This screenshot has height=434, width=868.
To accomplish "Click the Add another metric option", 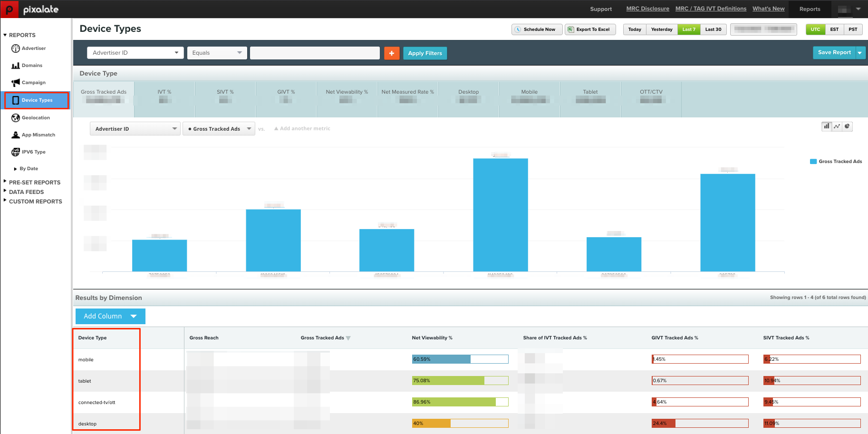I will click(302, 129).
